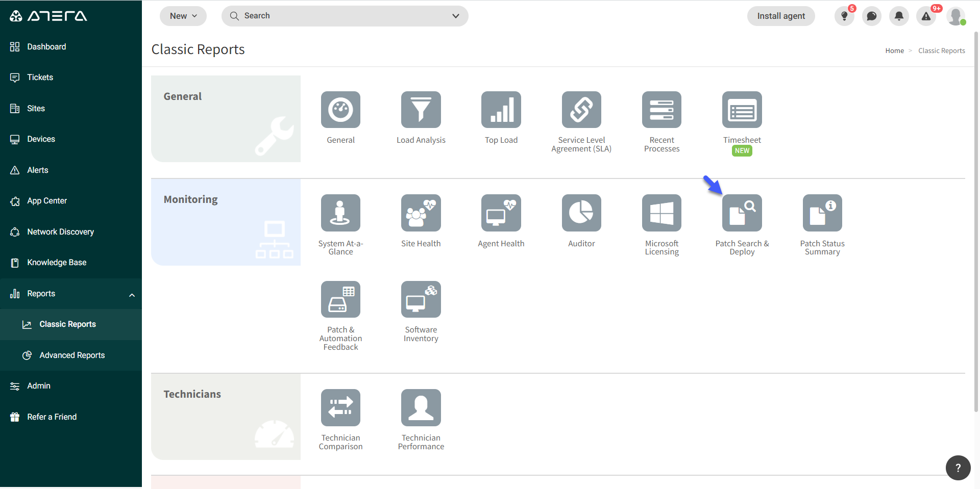Click the lightbulb tips icon
Image resolution: width=980 pixels, height=489 pixels.
point(844,16)
